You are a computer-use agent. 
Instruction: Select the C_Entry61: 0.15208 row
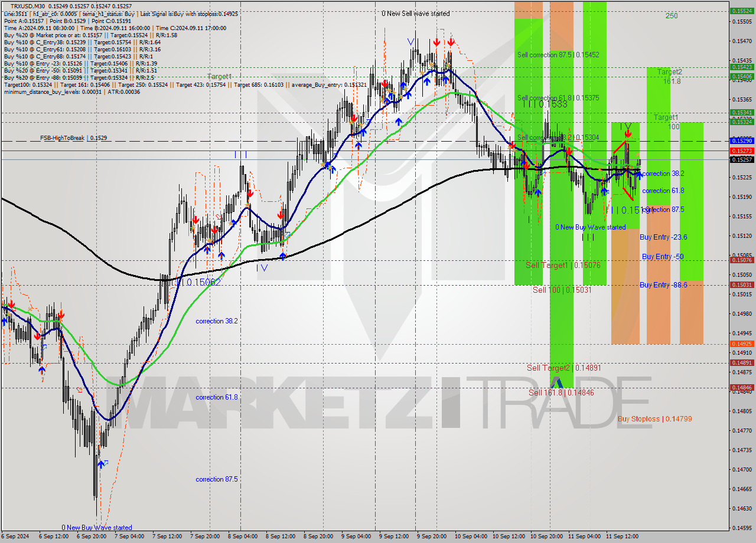click(82, 49)
